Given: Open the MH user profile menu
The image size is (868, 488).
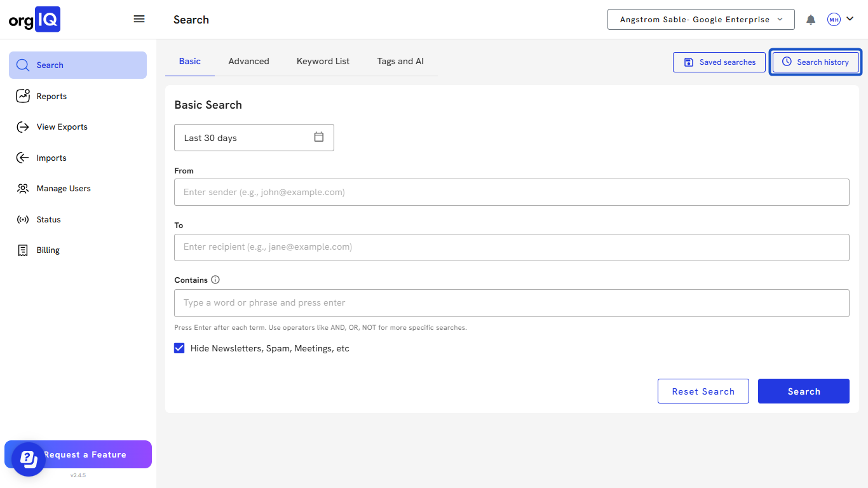Looking at the screenshot, I should (x=840, y=20).
